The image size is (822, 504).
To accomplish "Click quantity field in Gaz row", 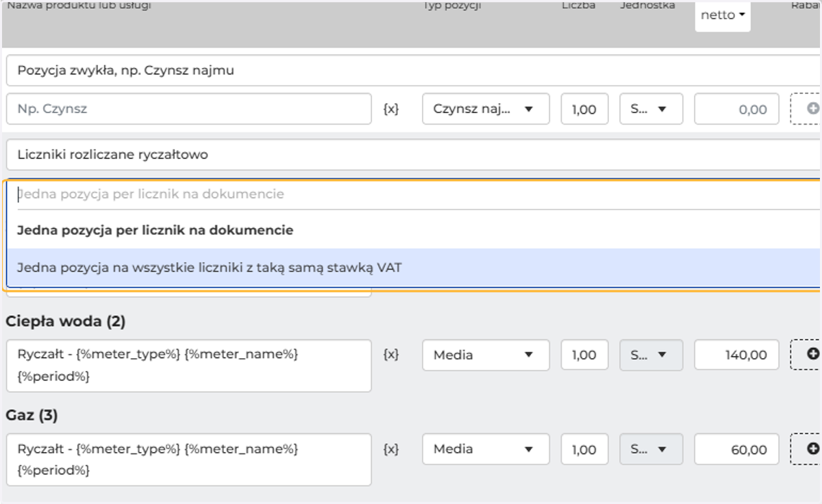I will (x=584, y=449).
